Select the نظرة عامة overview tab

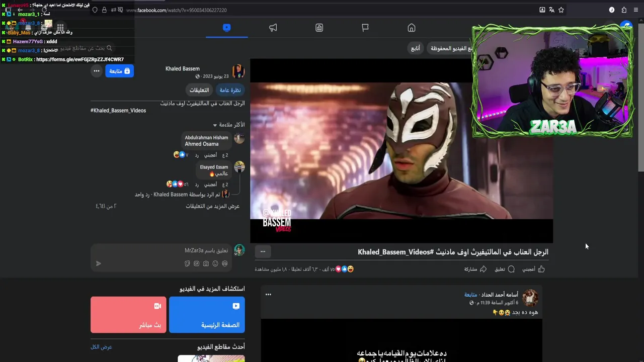pos(230,90)
